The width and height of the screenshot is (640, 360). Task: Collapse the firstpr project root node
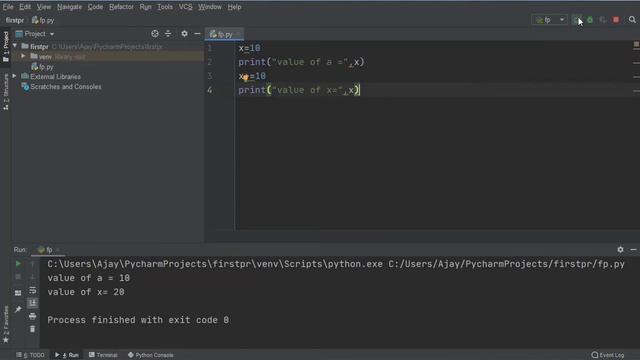click(x=15, y=46)
